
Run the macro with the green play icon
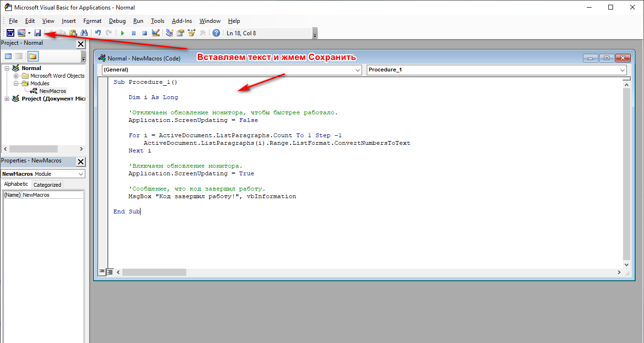pos(122,33)
